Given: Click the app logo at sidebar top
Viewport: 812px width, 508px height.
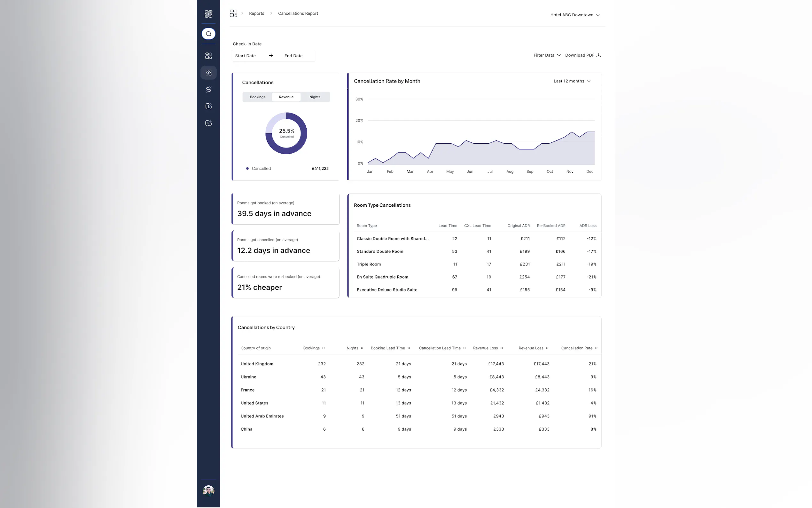Looking at the screenshot, I should click(x=208, y=14).
